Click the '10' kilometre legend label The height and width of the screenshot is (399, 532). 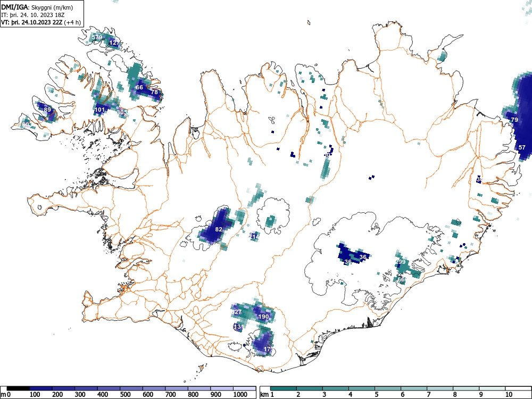point(509,395)
